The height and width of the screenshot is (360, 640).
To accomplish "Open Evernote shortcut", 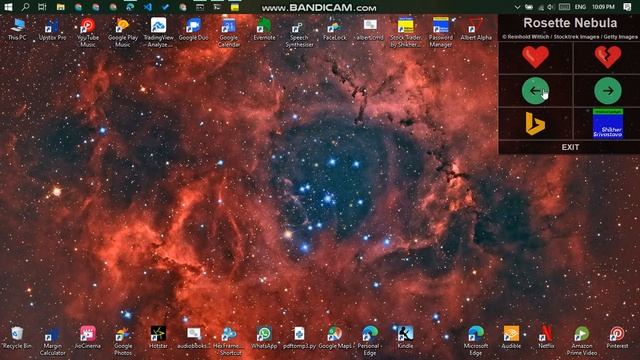I will pyautogui.click(x=264, y=29).
